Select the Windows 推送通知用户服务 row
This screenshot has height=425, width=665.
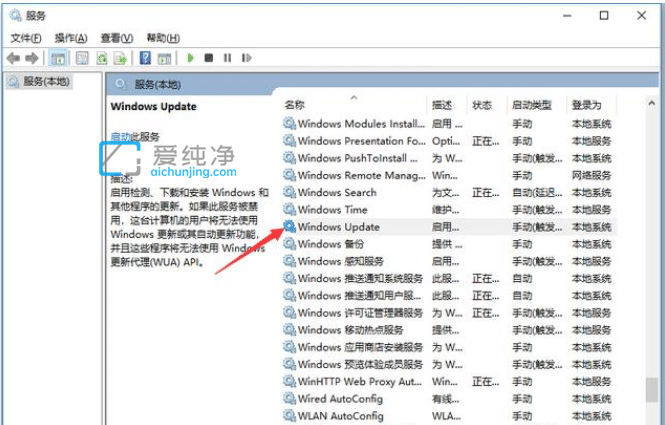click(448, 296)
